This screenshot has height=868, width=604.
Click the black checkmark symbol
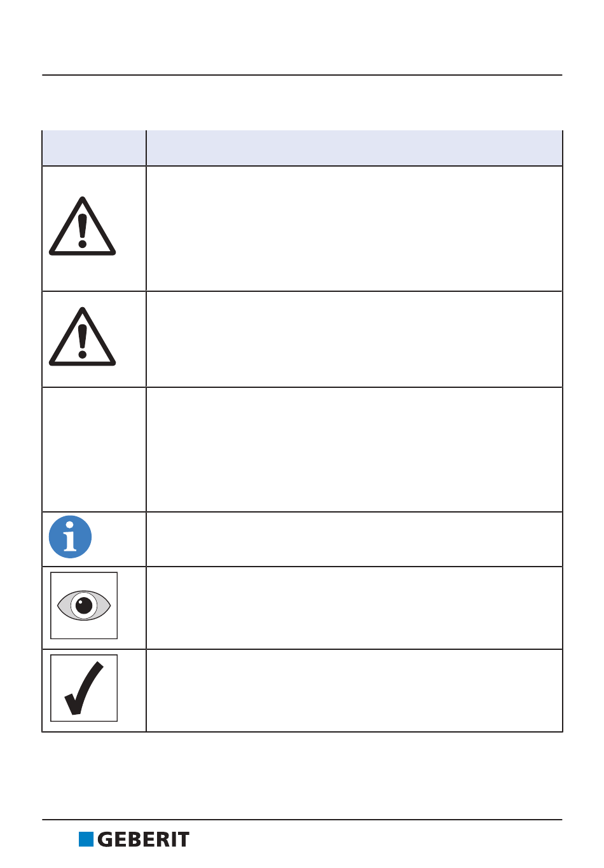point(84,688)
